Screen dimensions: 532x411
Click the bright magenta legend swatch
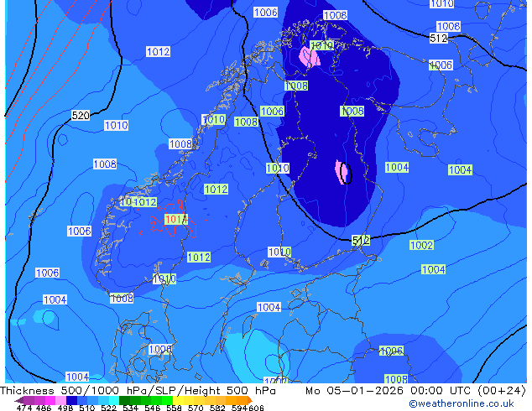(x=50, y=400)
